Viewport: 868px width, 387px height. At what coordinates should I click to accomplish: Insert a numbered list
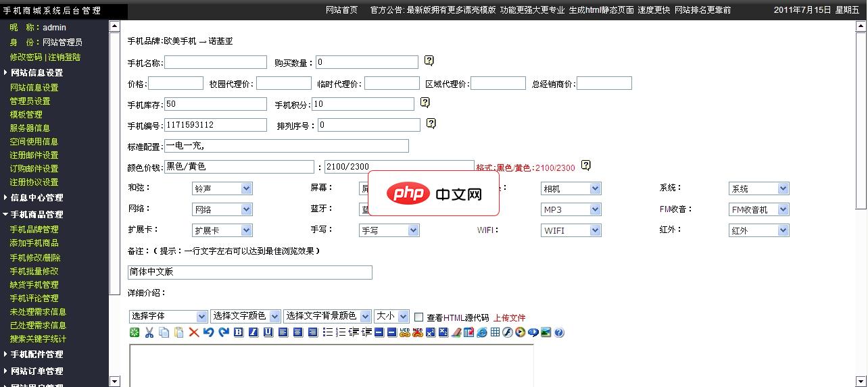(341, 332)
